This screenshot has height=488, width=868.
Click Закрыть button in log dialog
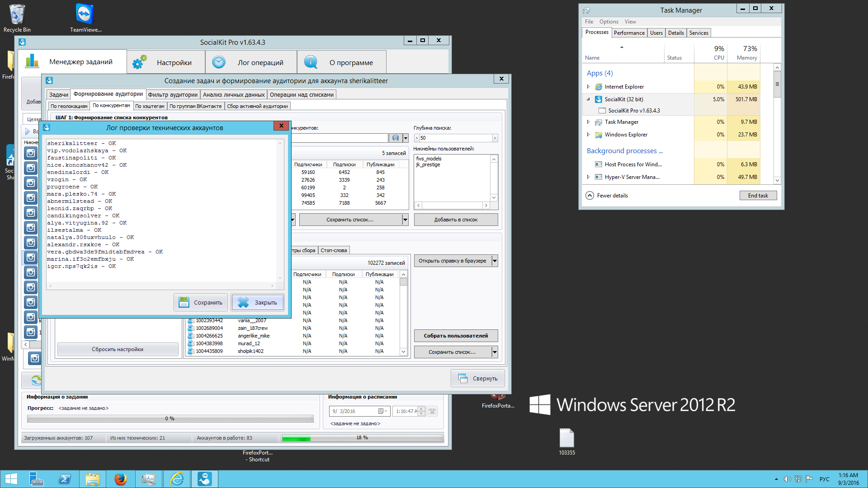(x=258, y=303)
